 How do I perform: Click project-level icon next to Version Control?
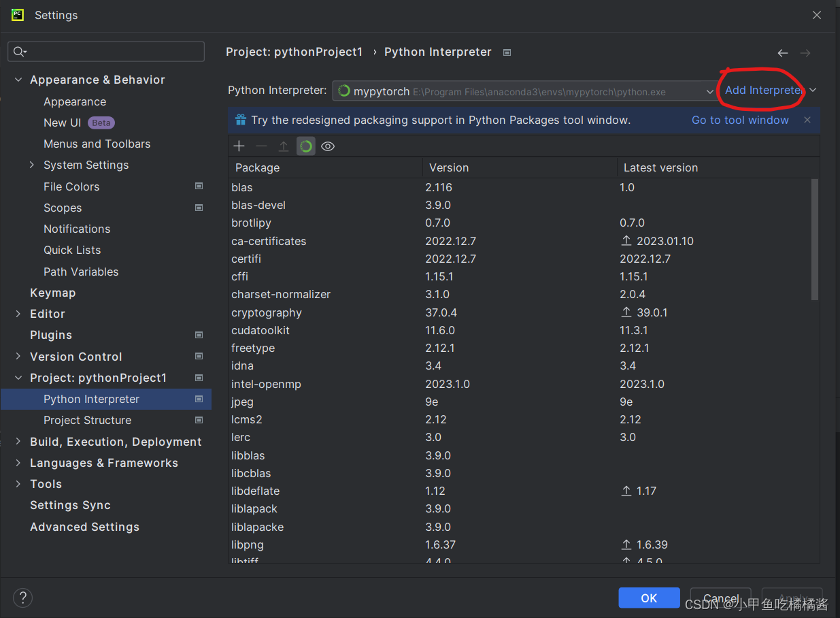tap(199, 356)
